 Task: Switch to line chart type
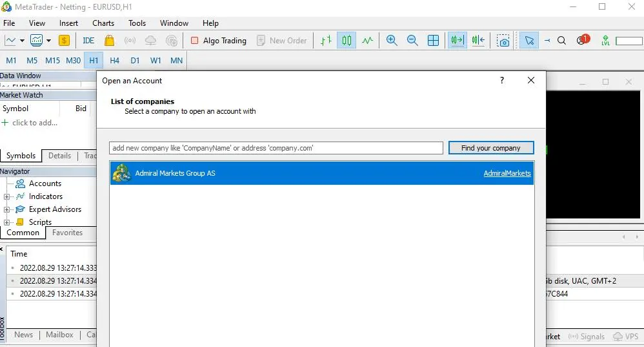368,40
